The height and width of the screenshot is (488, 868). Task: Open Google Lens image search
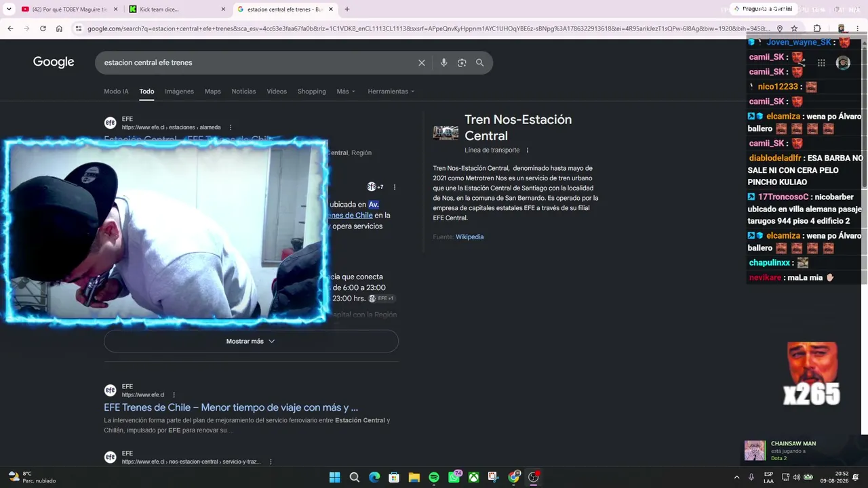pyautogui.click(x=462, y=62)
